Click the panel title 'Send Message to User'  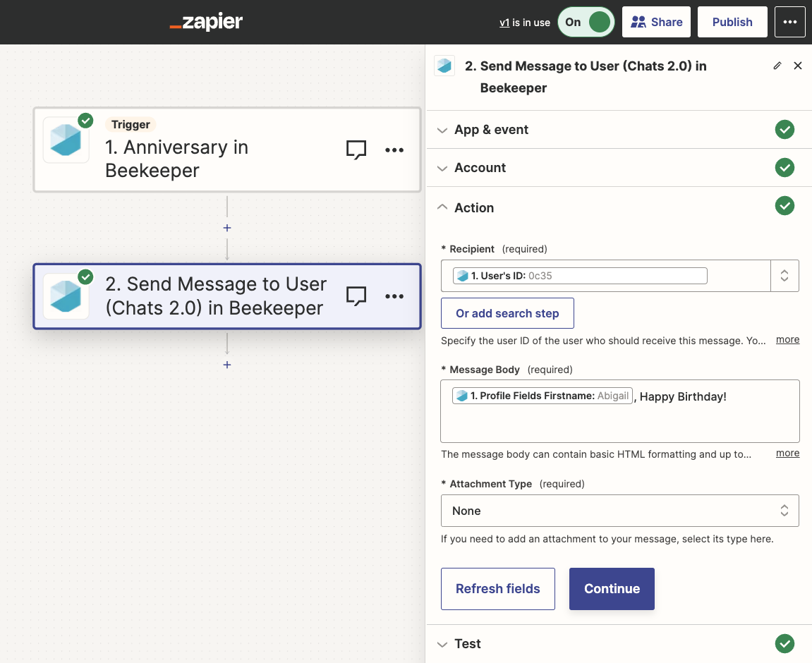coord(585,77)
